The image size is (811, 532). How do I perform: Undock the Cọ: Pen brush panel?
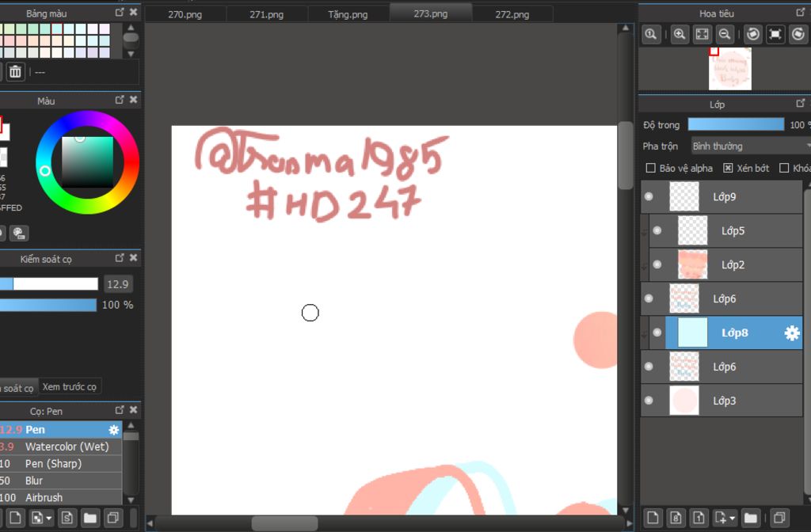(x=120, y=409)
